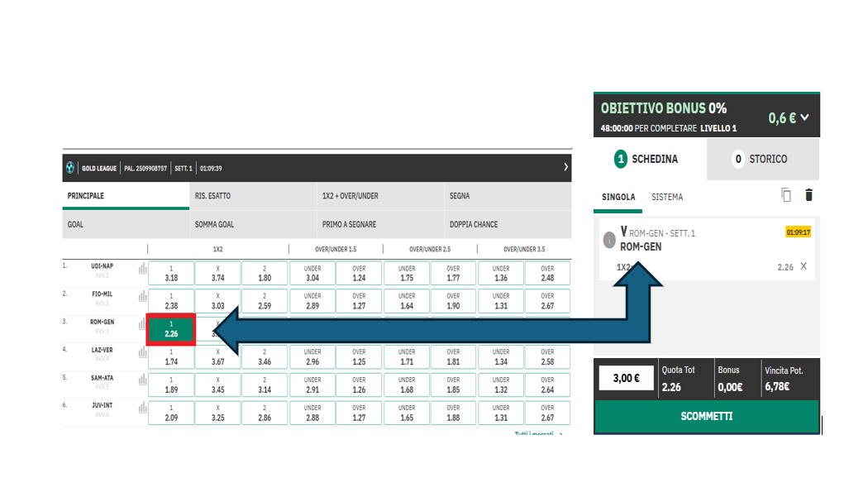
Task: Open the Doppia Chance market tab
Action: [x=474, y=224]
